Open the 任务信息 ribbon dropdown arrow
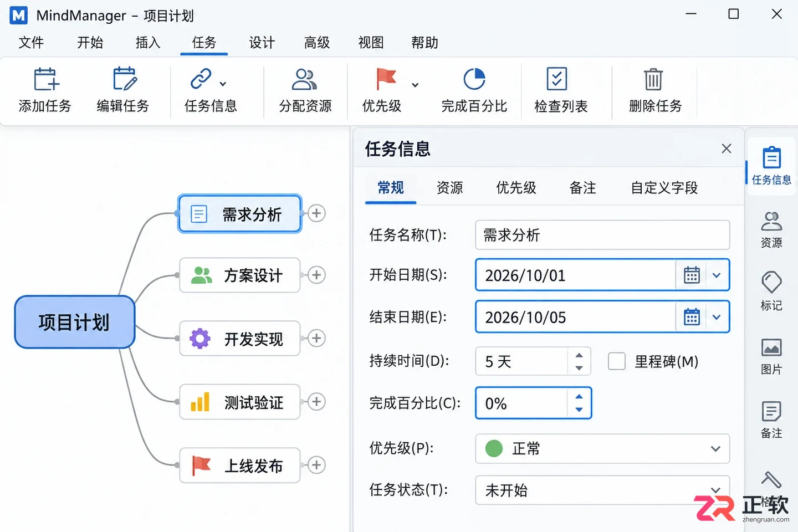The height and width of the screenshot is (532, 798). pos(223,84)
